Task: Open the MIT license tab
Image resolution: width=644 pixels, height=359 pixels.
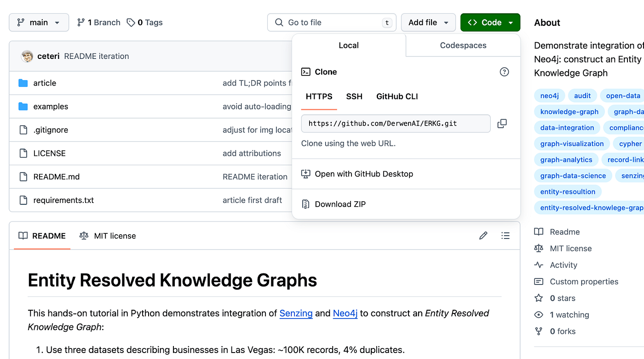Action: point(108,236)
